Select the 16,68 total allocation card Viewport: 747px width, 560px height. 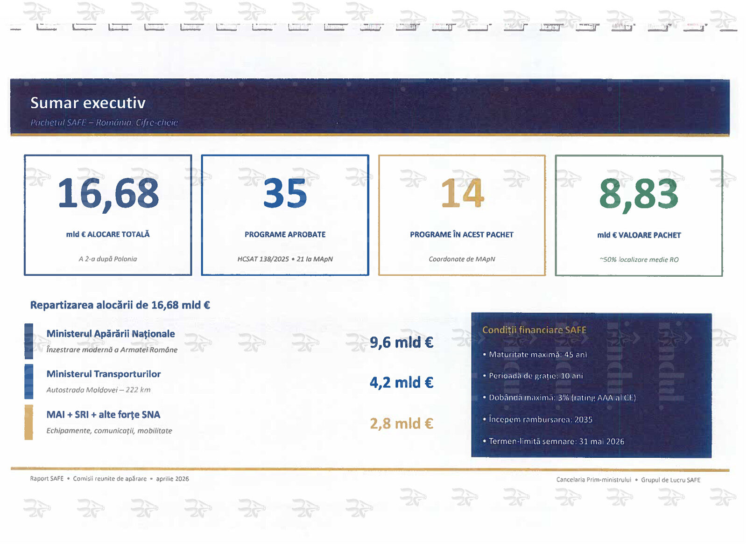tap(108, 215)
